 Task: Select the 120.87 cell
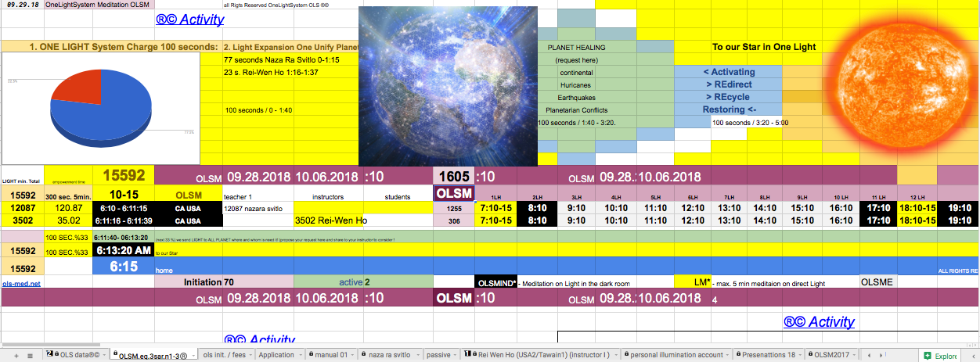tap(68, 208)
